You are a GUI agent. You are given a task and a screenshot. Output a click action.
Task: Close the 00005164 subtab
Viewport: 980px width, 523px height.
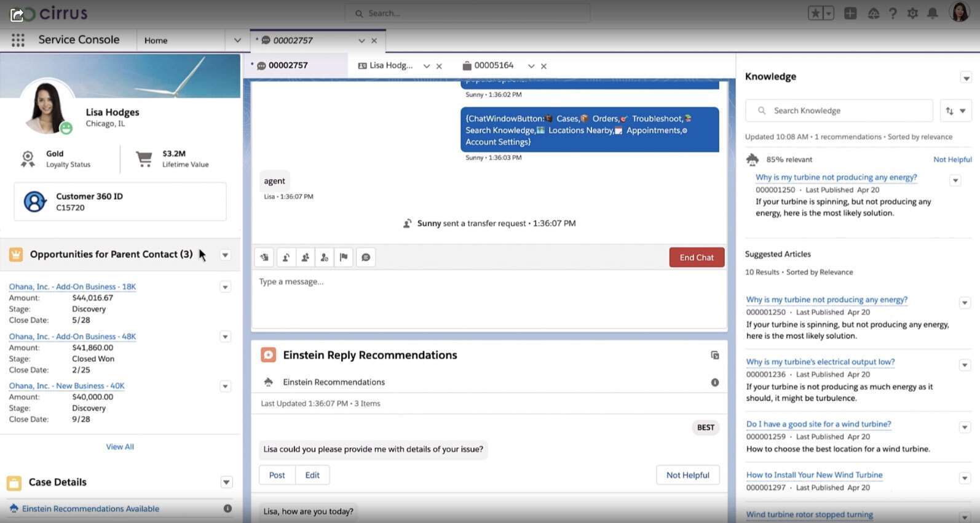pos(543,66)
